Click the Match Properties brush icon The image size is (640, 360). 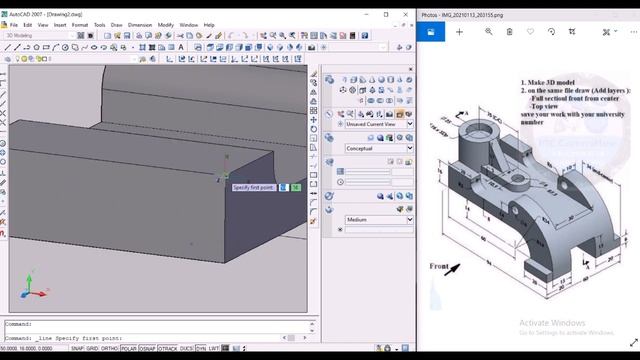click(218, 36)
